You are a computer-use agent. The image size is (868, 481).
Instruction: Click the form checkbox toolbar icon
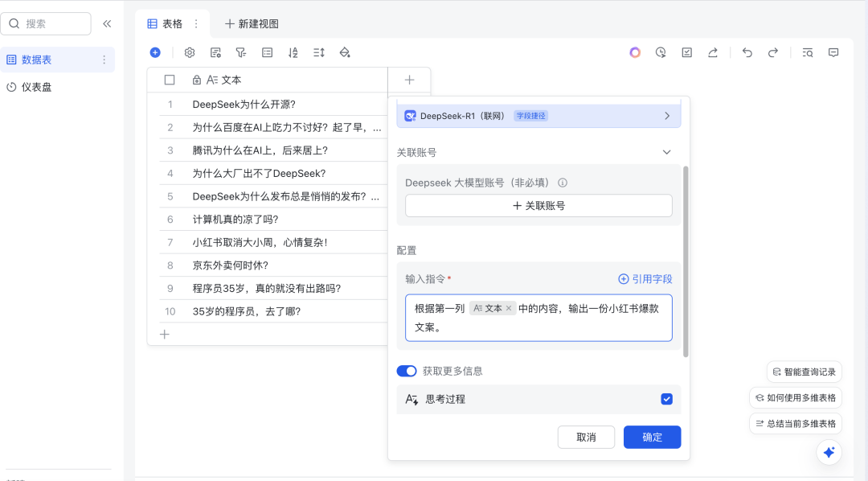point(686,52)
